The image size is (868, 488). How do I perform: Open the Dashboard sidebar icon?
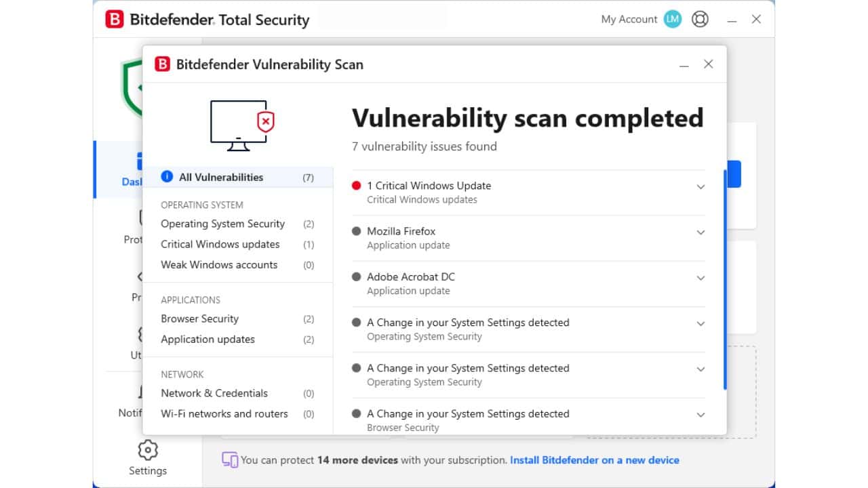pos(139,161)
